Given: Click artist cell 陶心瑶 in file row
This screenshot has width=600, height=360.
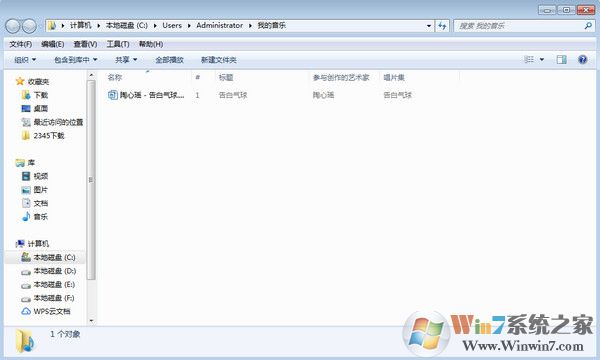Looking at the screenshot, I should tap(323, 95).
